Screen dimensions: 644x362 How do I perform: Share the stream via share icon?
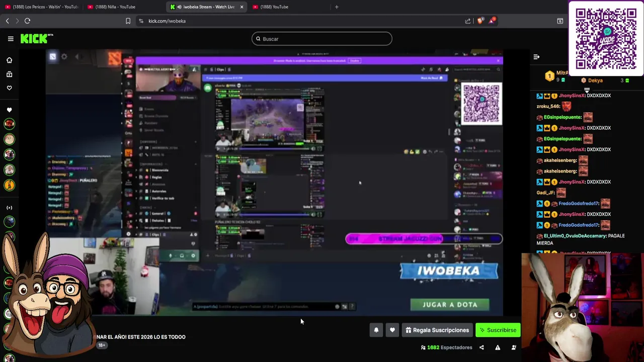pos(481,347)
